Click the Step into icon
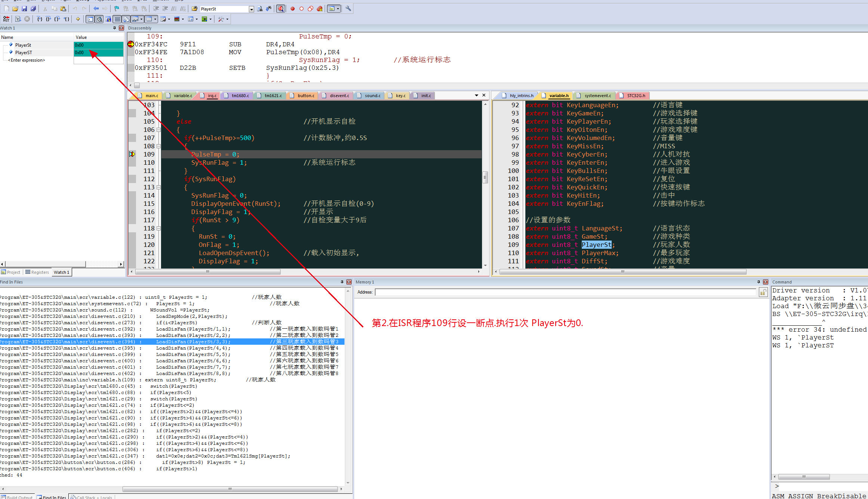The image size is (868, 499). 40,19
